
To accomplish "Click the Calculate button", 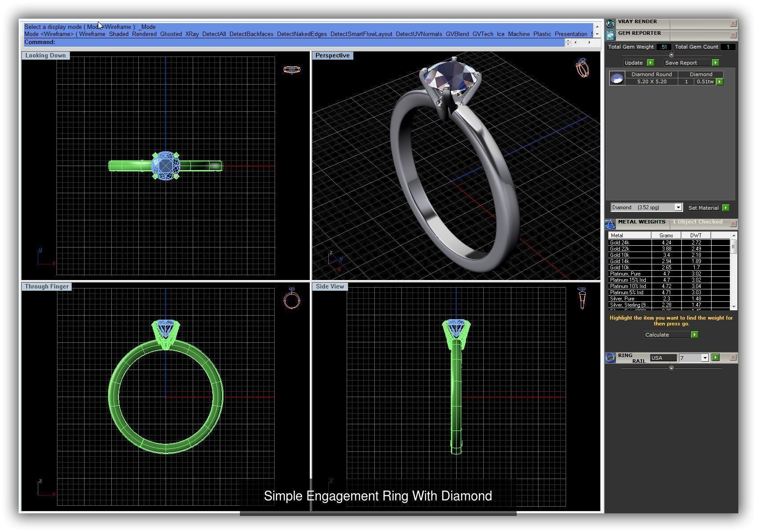I will 667,335.
